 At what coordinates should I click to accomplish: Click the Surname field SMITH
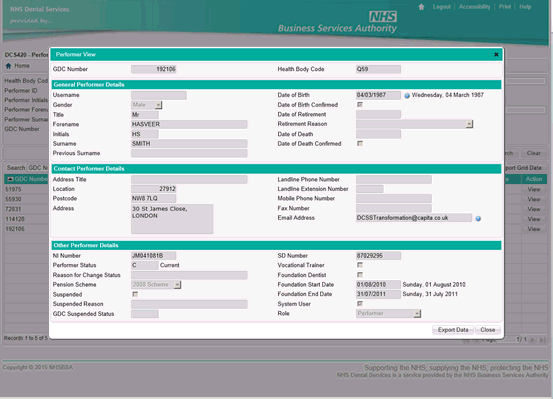(189, 144)
